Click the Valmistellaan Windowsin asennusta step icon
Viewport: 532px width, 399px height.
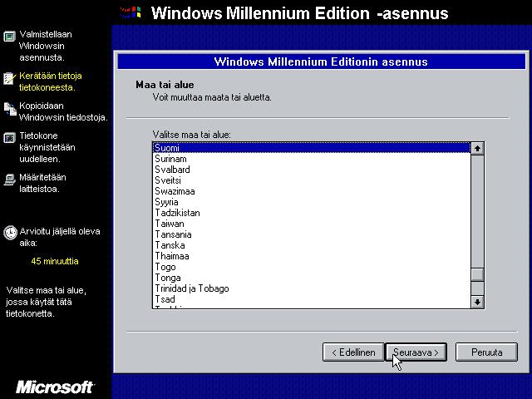click(9, 37)
